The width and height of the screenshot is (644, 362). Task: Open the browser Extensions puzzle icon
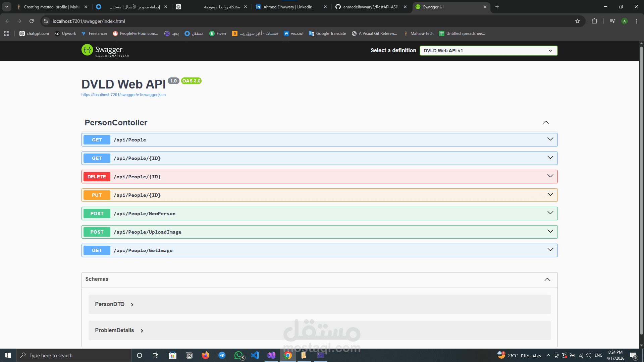coord(594,21)
